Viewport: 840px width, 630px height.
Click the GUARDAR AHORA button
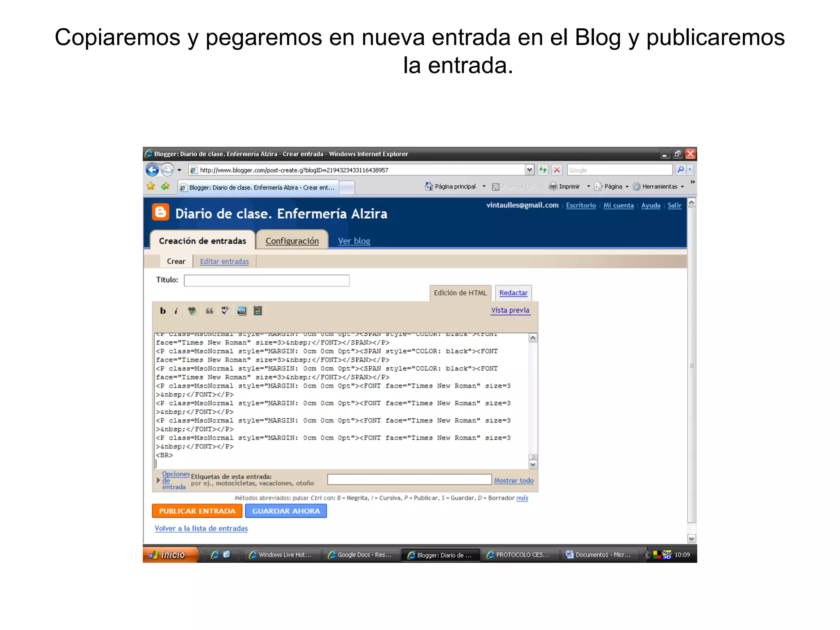[286, 511]
